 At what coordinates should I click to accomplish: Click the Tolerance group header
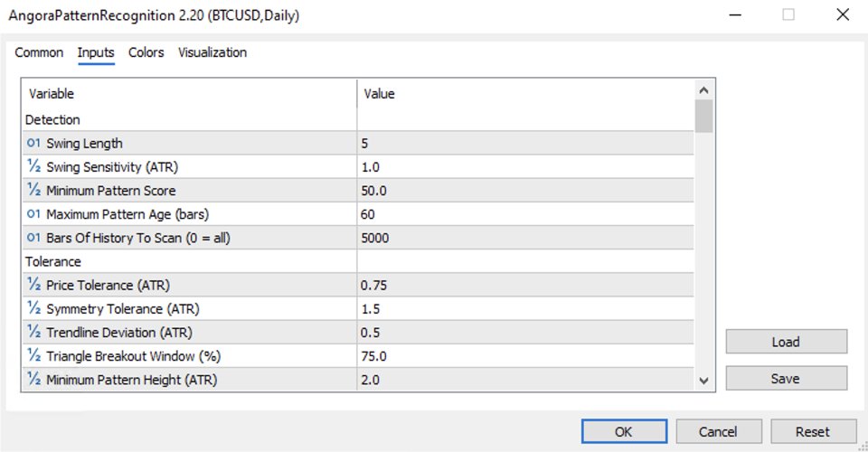[x=53, y=261]
